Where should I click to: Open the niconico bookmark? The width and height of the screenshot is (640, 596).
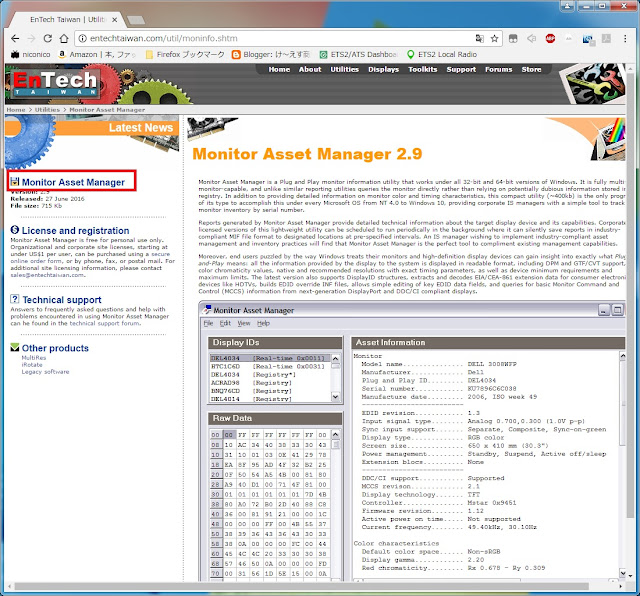click(x=31, y=54)
